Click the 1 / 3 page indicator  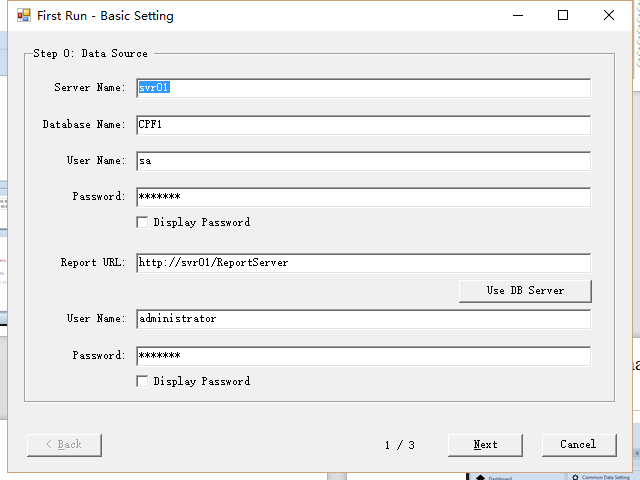pyautogui.click(x=400, y=445)
